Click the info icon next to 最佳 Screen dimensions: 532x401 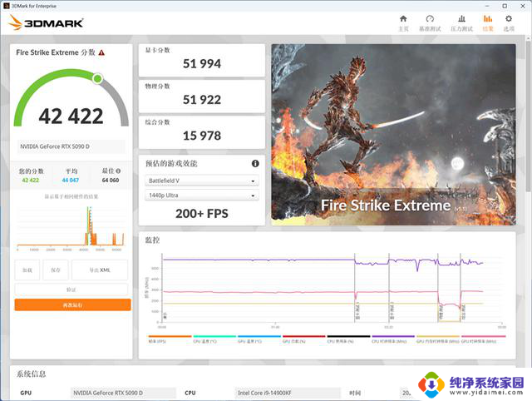click(x=118, y=171)
